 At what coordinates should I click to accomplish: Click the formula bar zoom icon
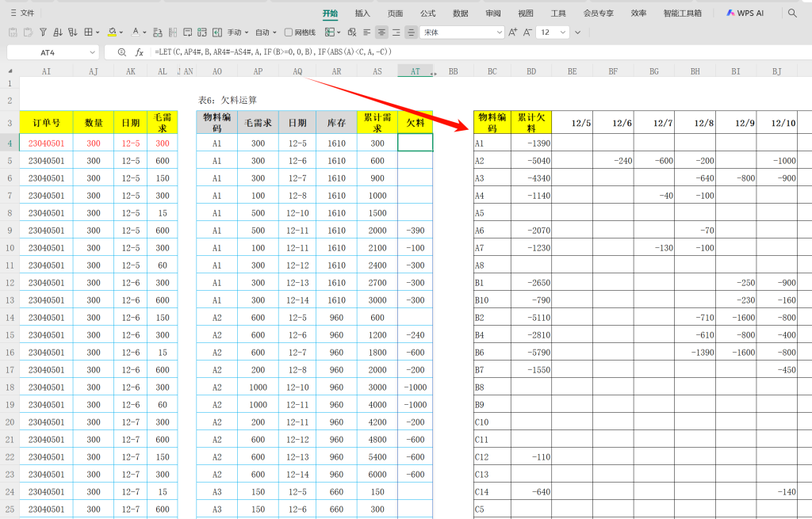121,52
